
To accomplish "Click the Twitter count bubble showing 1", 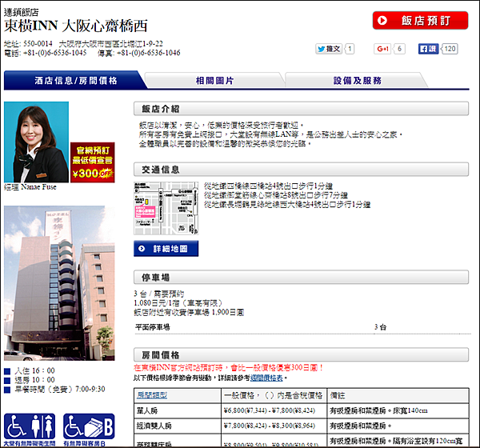I will coord(350,49).
